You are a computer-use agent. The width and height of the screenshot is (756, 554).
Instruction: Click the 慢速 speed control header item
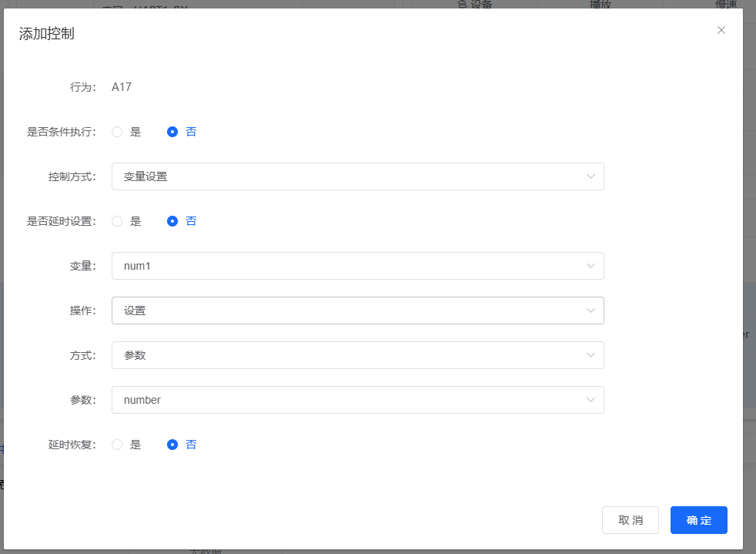(725, 5)
